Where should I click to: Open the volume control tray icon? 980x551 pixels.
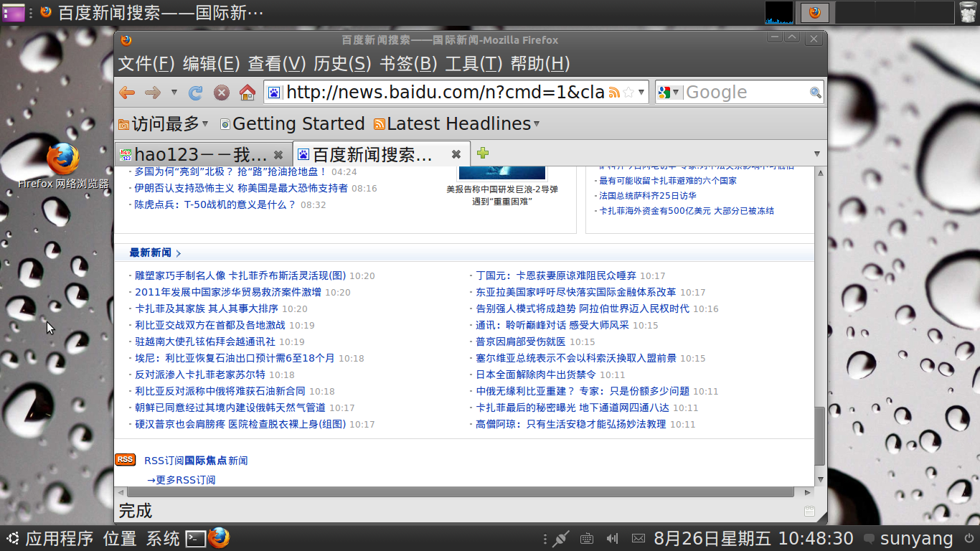(612, 538)
